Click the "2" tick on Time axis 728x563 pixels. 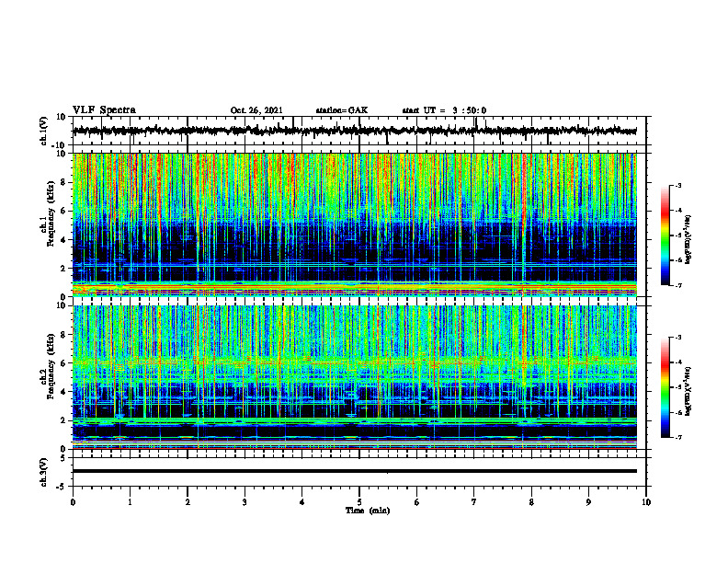188,502
